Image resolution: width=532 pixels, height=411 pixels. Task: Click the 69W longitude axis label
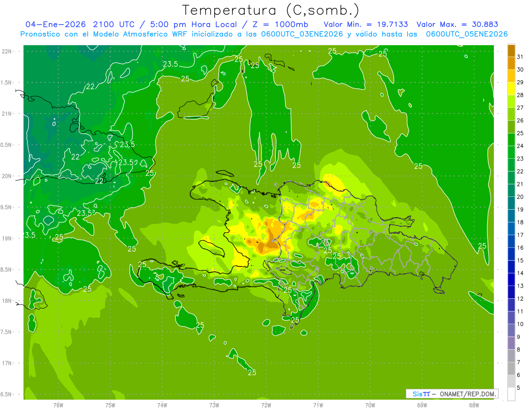pyautogui.click(x=422, y=406)
